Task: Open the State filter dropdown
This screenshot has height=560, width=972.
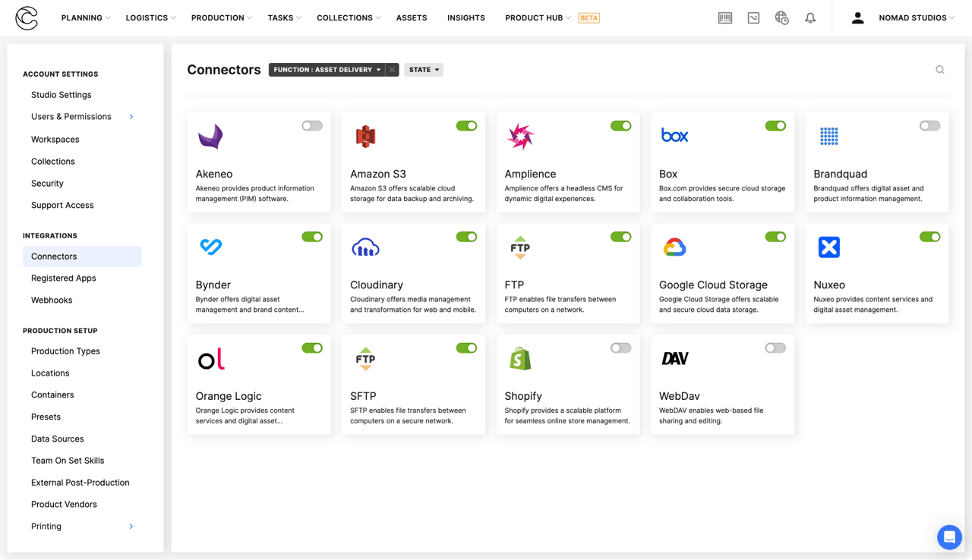Action: click(424, 70)
